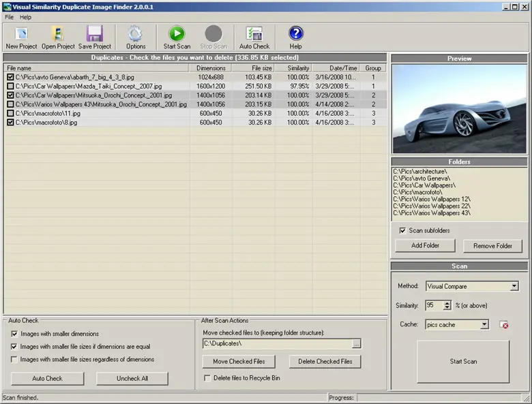Open Options via the gear icon
Image resolution: width=532 pixels, height=404 pixels.
coord(135,34)
